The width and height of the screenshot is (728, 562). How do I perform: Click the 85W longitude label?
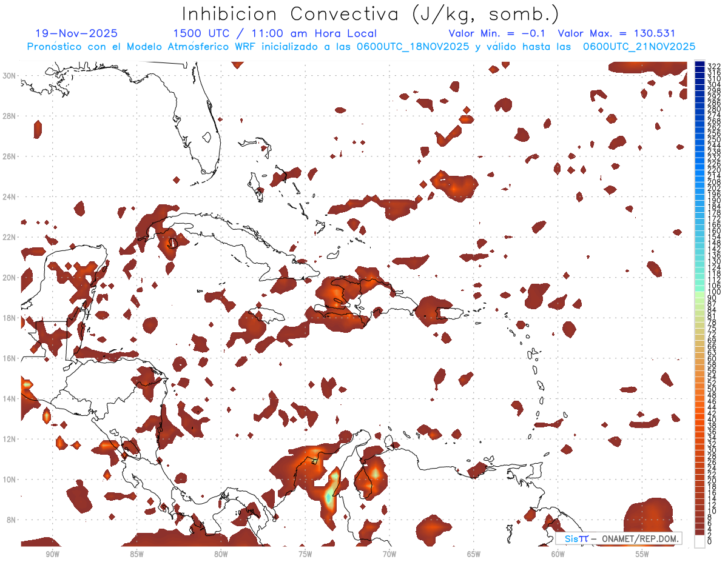click(x=136, y=555)
